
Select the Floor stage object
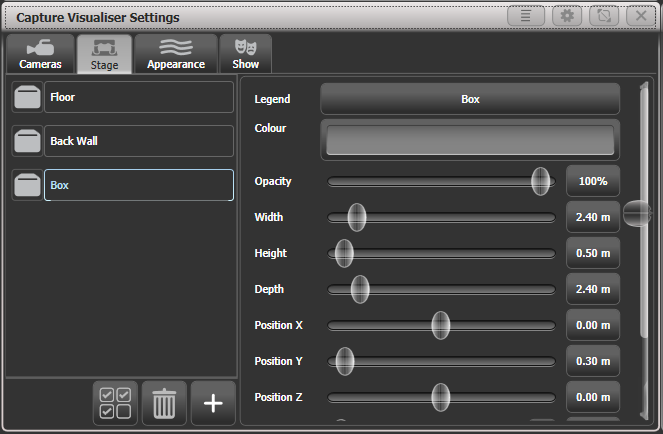click(x=139, y=97)
